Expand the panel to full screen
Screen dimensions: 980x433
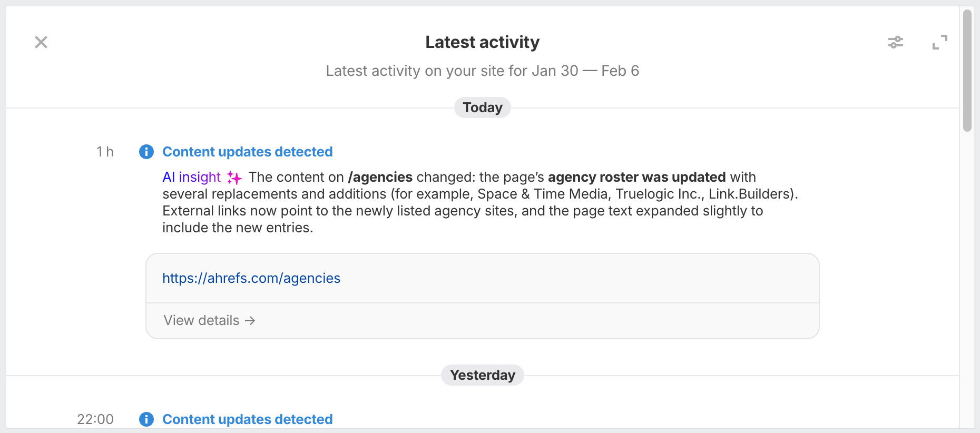(939, 42)
